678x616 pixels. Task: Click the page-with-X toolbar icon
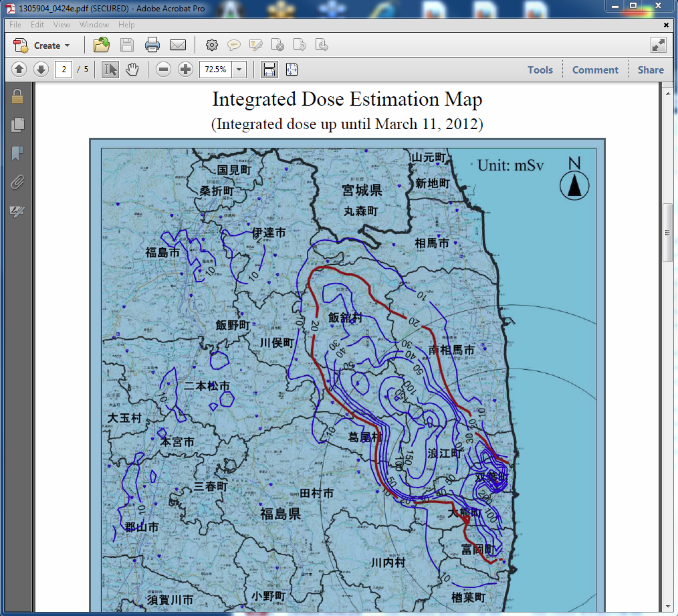tap(277, 45)
